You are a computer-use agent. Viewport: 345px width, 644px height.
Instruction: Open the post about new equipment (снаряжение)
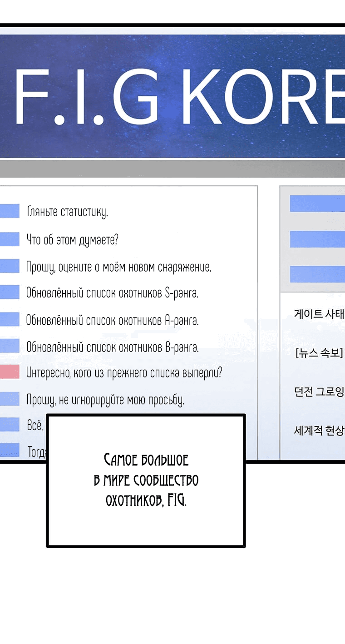(x=118, y=267)
